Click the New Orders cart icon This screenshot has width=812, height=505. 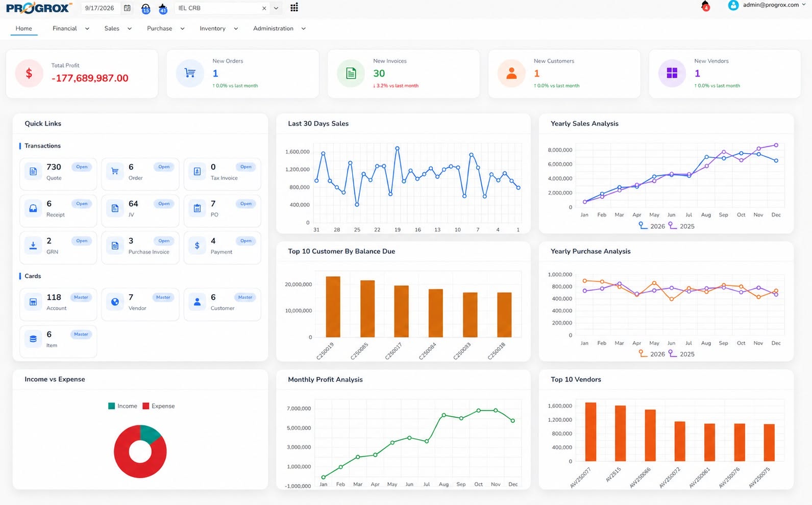point(190,73)
